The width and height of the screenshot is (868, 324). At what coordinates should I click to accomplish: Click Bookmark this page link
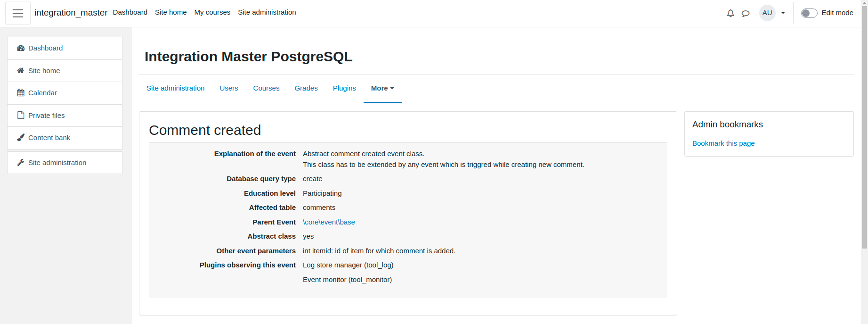click(723, 143)
